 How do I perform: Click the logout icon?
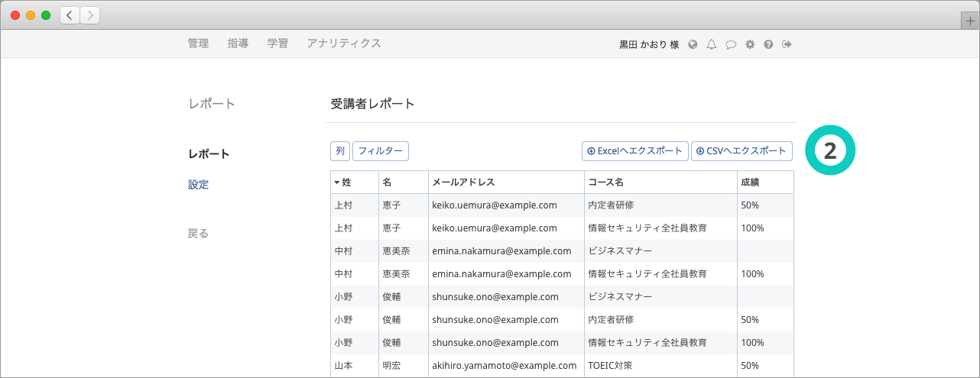point(787,44)
